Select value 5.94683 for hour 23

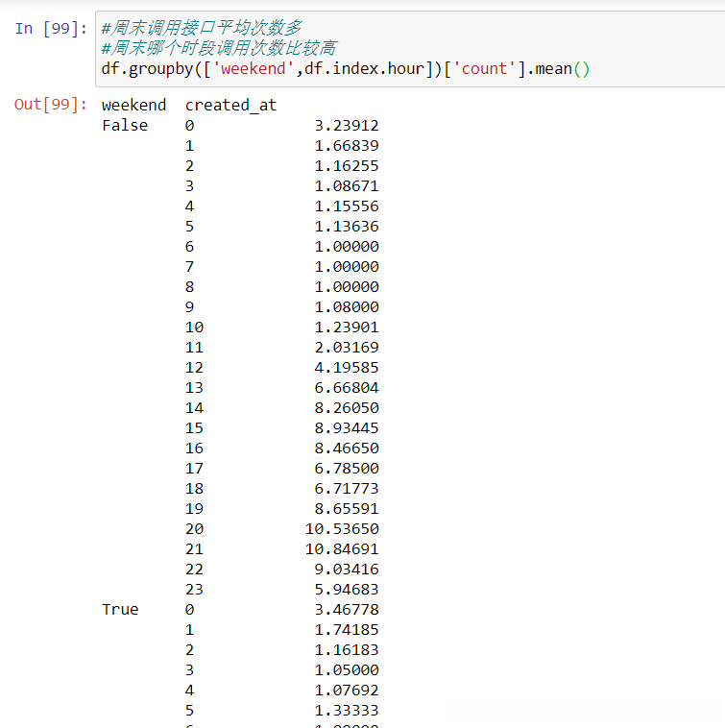(x=347, y=590)
